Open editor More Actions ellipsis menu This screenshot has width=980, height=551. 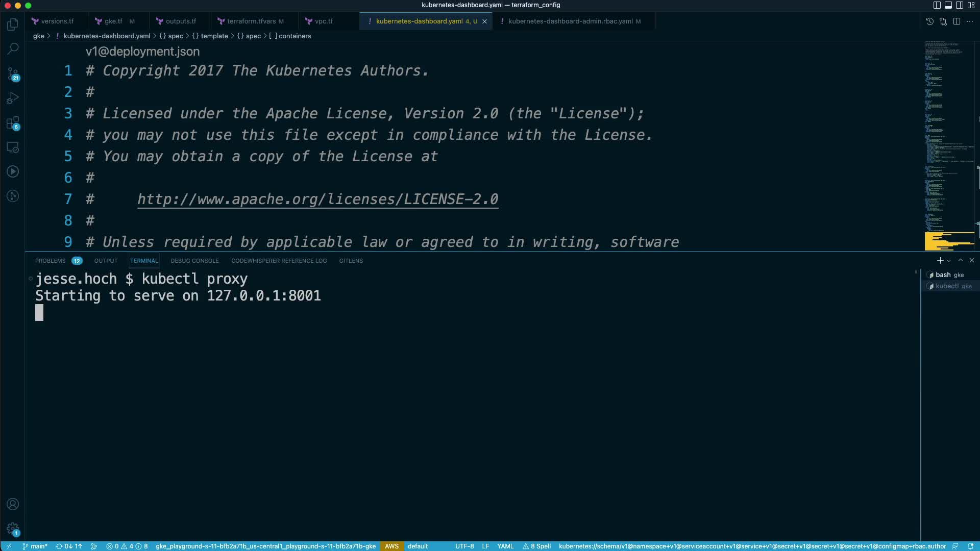click(970, 21)
